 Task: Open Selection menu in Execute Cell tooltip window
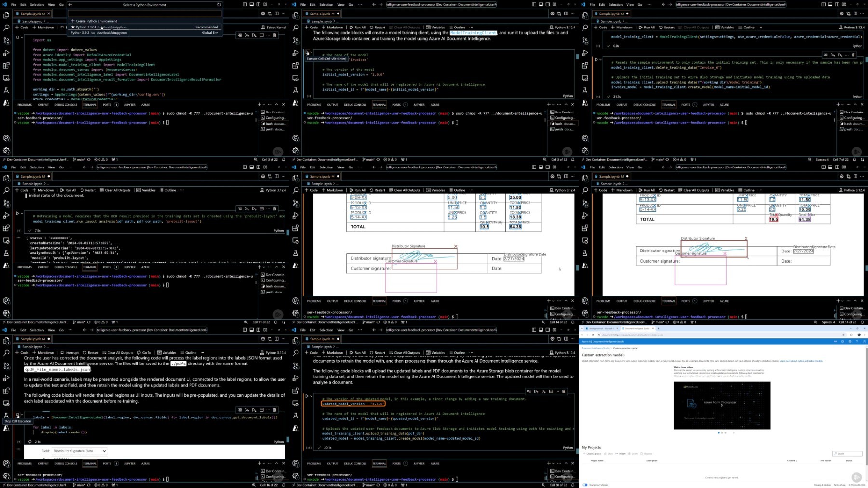[x=326, y=5]
